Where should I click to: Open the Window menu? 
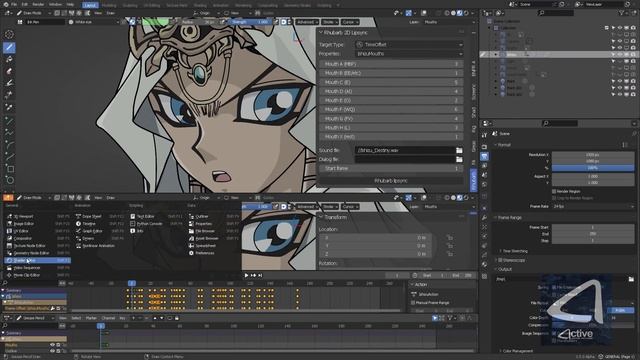coord(55,4)
